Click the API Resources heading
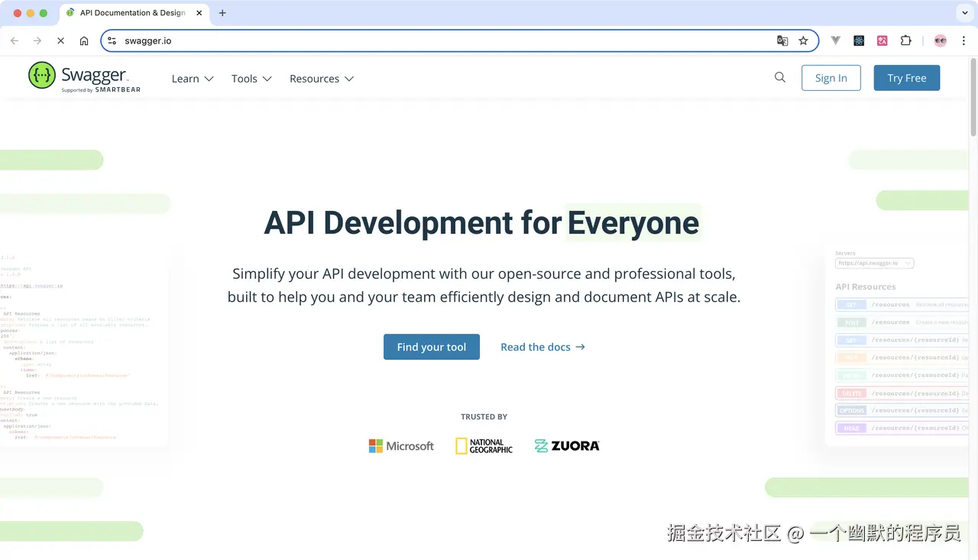This screenshot has height=560, width=978. pos(866,286)
